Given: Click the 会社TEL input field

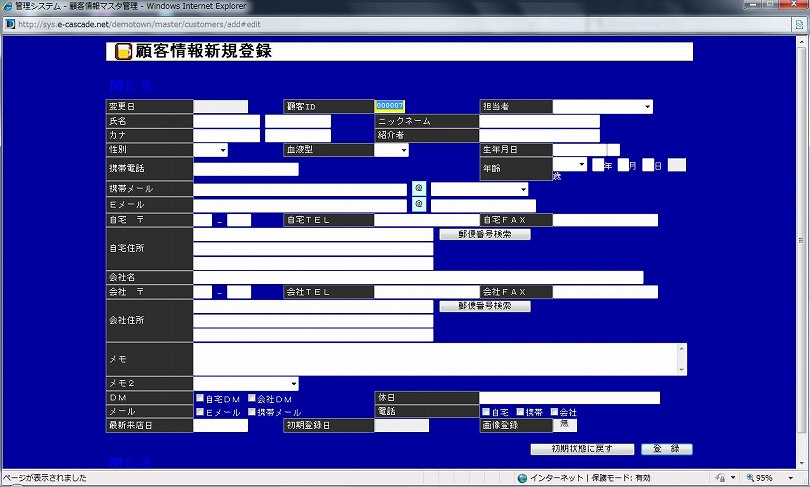Looking at the screenshot, I should tap(427, 292).
